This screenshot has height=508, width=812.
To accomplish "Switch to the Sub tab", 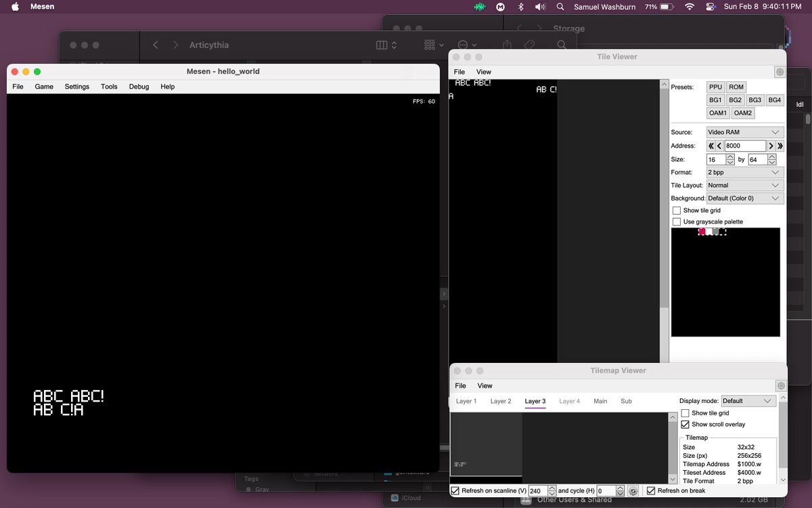I will point(626,401).
